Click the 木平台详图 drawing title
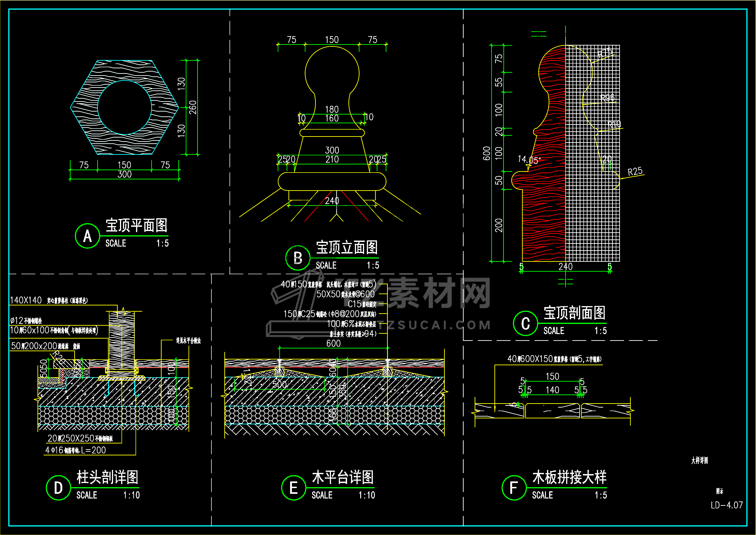The width and height of the screenshot is (756, 535). coord(343,477)
